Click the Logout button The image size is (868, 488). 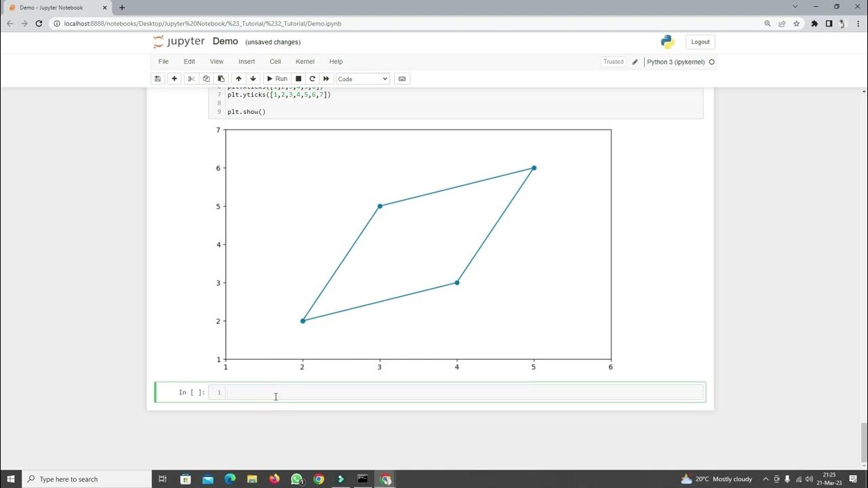point(700,42)
